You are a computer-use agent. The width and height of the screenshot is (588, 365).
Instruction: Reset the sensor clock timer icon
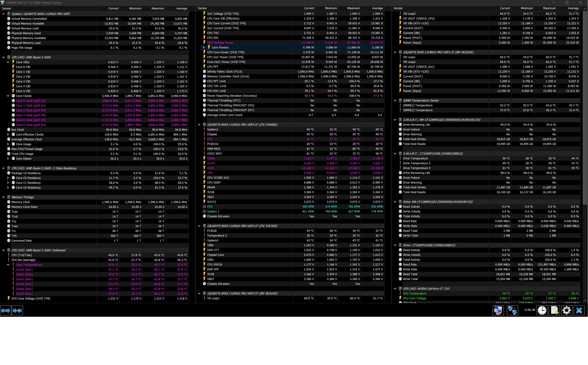coord(542,310)
